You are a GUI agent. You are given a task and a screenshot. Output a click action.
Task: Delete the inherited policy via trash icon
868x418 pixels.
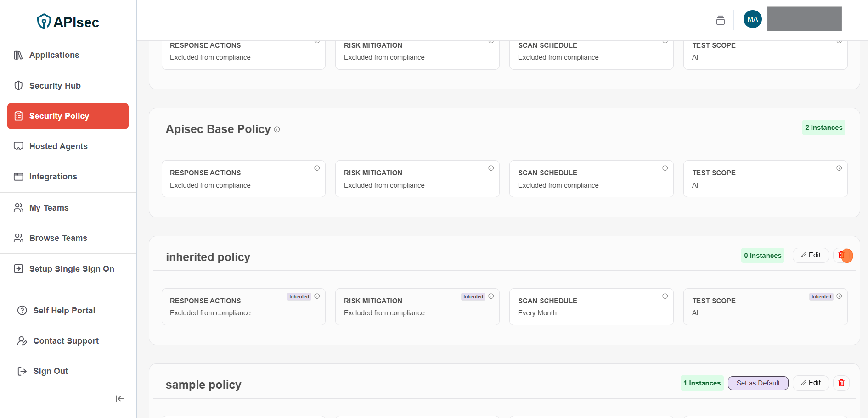coord(841,255)
